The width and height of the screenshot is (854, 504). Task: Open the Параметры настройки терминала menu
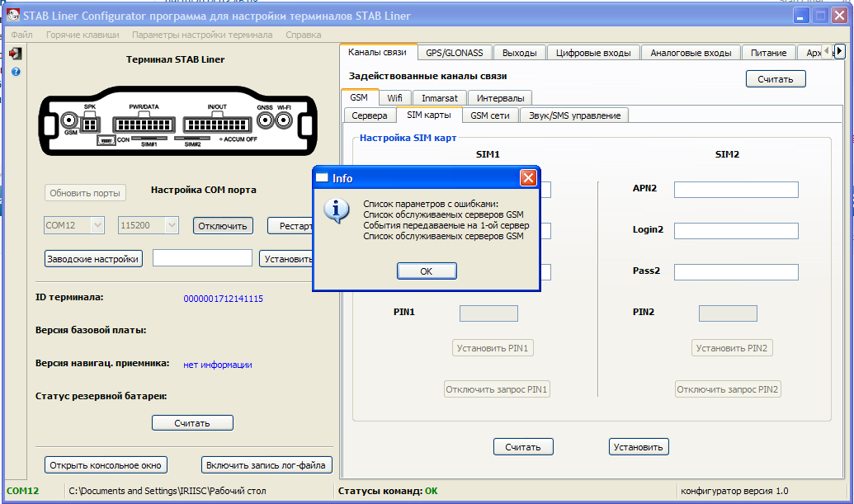(x=202, y=35)
